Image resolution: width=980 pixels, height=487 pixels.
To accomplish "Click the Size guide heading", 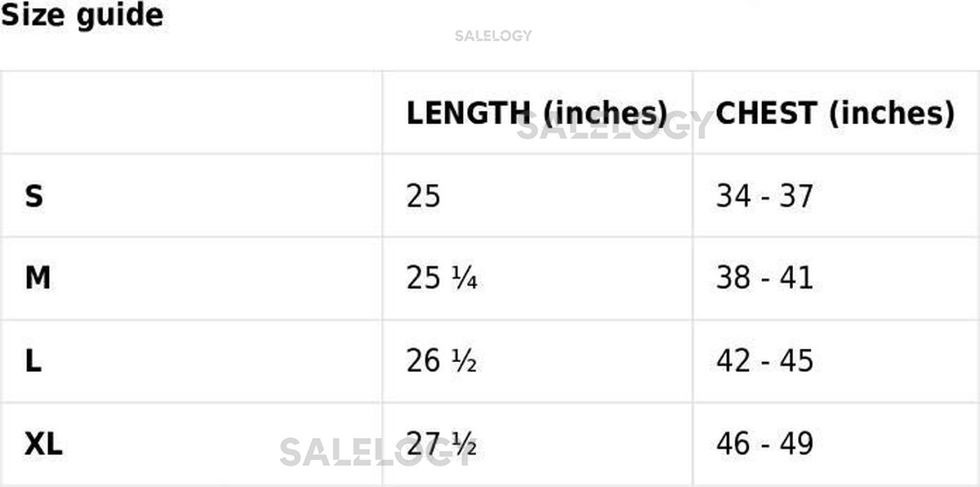I will coord(82,15).
